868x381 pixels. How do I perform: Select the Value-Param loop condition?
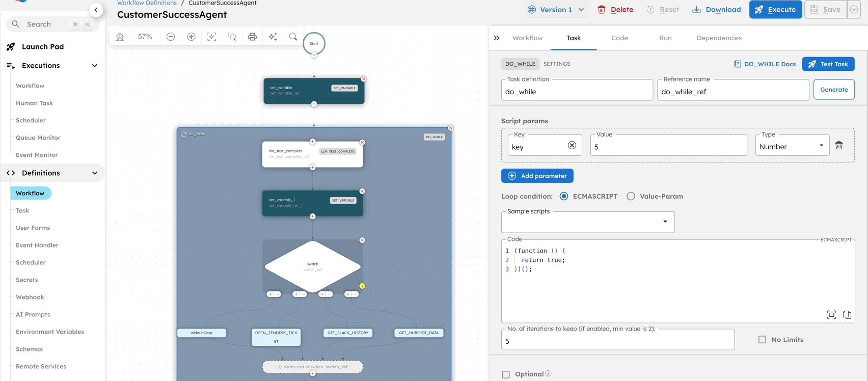pyautogui.click(x=631, y=196)
